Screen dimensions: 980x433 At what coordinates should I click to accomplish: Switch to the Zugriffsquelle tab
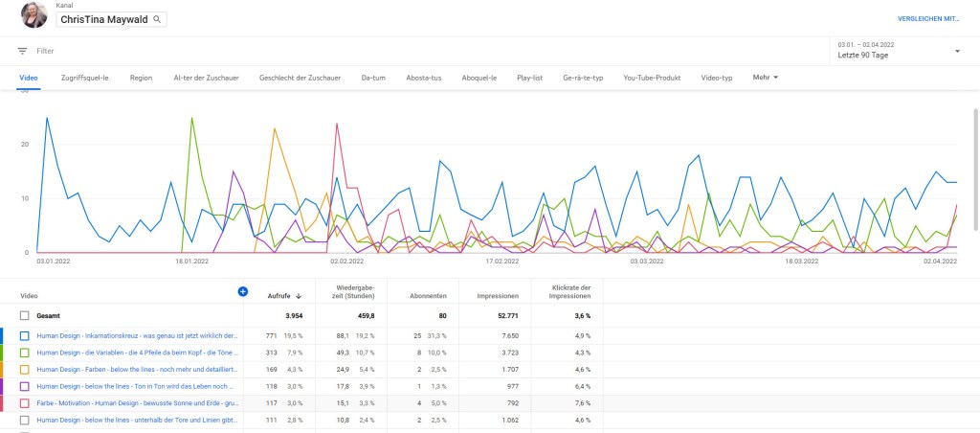click(x=84, y=78)
